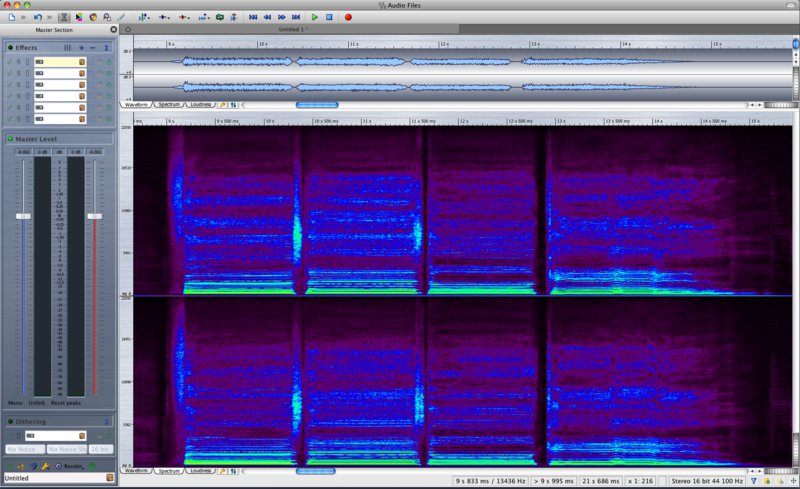
Task: Select the time selection cursor tool
Action: 64,17
